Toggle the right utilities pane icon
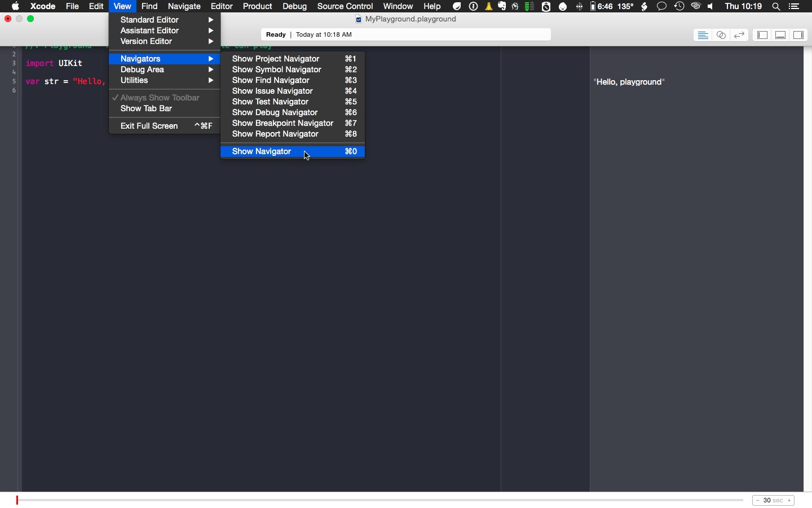This screenshot has width=812, height=508. (x=798, y=35)
